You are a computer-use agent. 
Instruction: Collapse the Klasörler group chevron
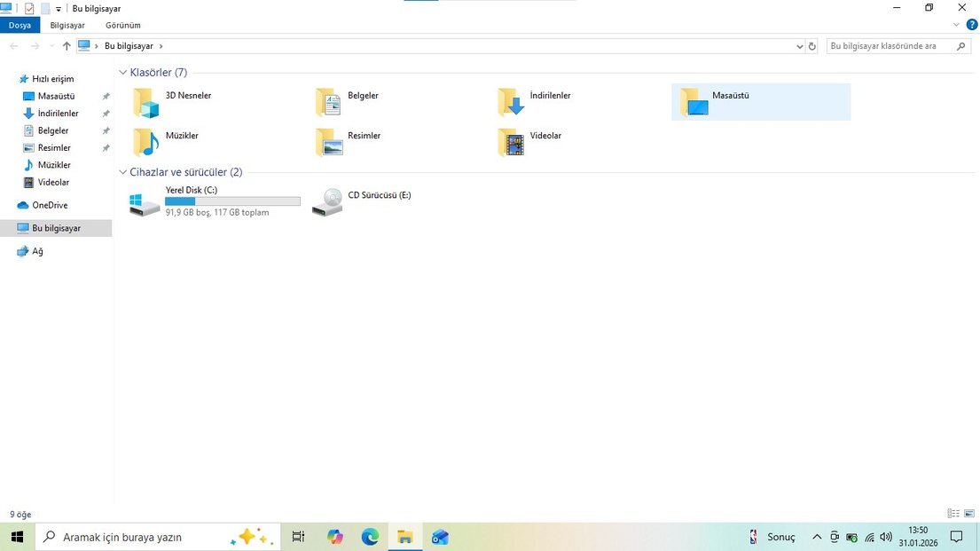click(x=122, y=73)
